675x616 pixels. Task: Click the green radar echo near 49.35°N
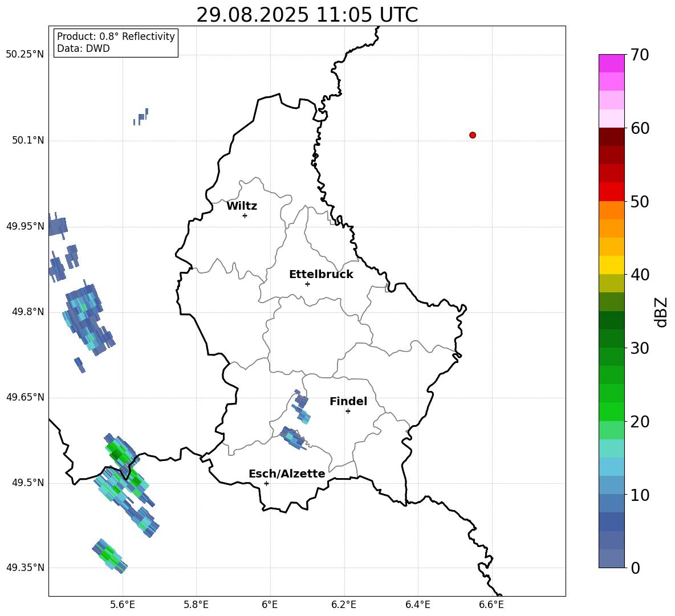(110, 556)
